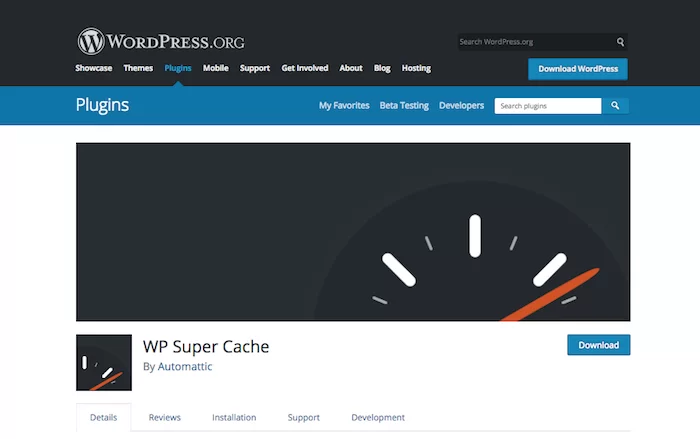Go to Beta Testing
Image resolution: width=700 pixels, height=439 pixels.
click(x=403, y=105)
